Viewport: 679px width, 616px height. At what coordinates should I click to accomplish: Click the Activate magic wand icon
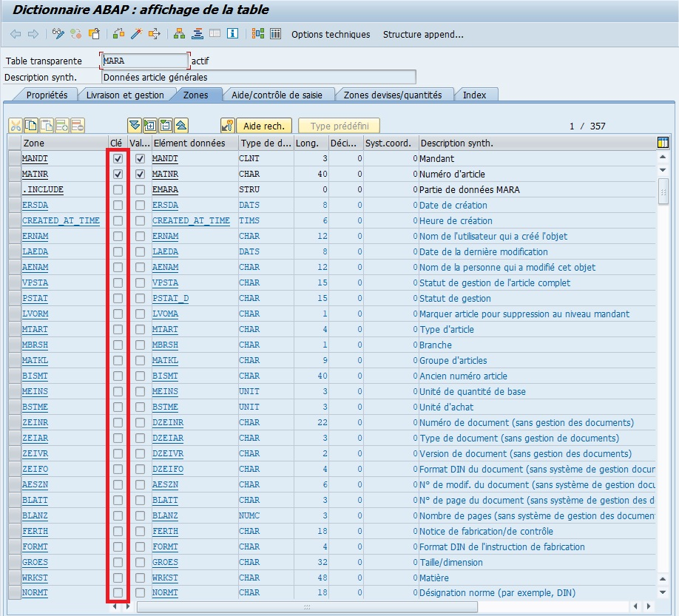136,34
